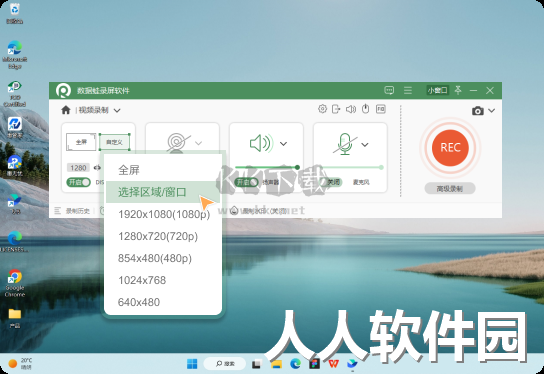Click the muted microphone icon
Screen dimensions: 544x374
[x=345, y=144]
